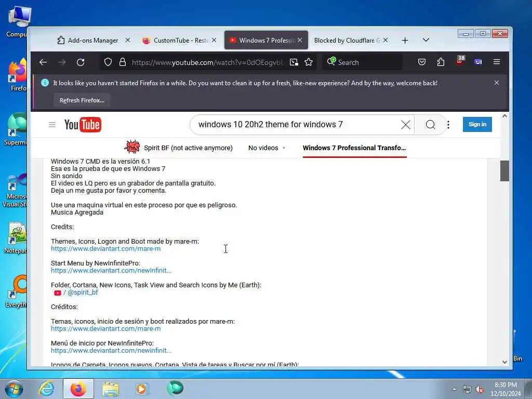Screen dimensions: 532x399
Task: Click the scrollbar down arrow
Action: click(504, 362)
